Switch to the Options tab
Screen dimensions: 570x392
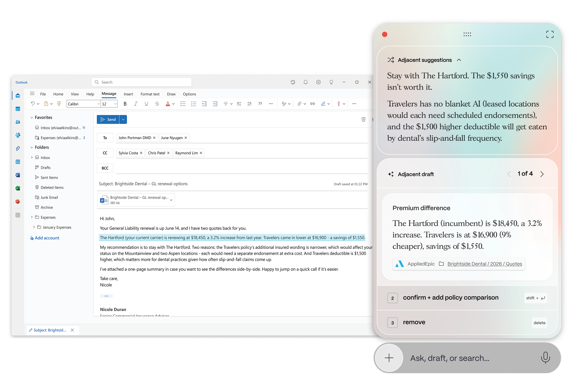(189, 94)
